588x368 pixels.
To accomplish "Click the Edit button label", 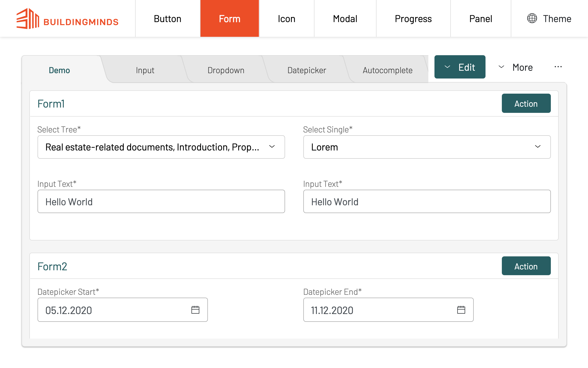I will [467, 67].
